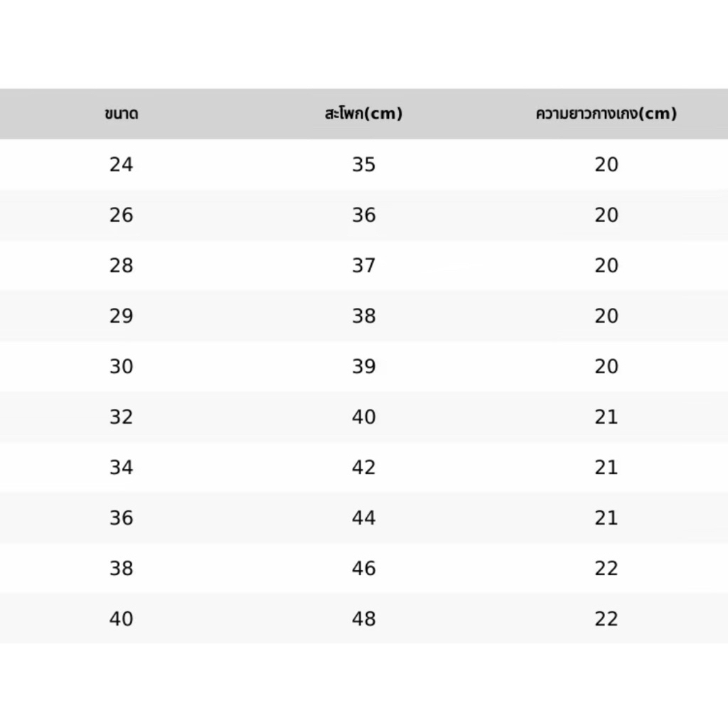
Task: Select hip value 42 for size 34
Action: coord(363,468)
